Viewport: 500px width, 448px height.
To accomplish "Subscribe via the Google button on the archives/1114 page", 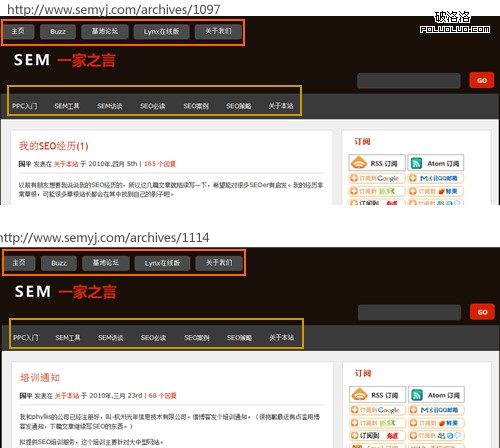I will [378, 410].
